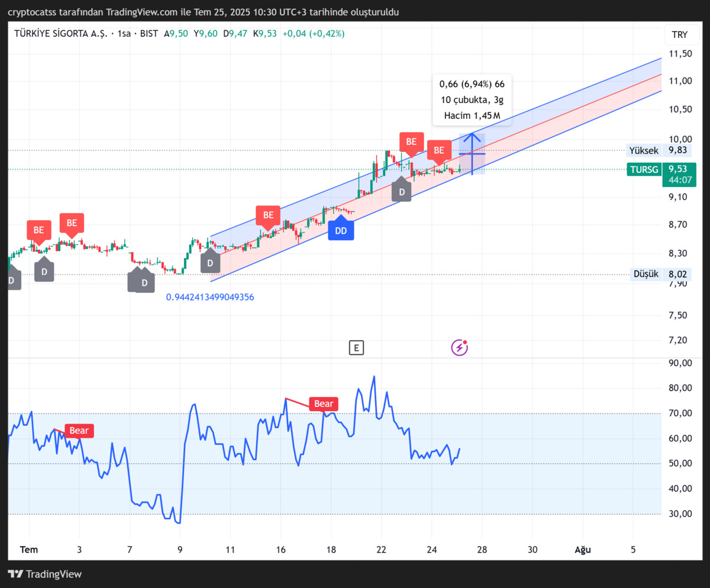
Task: Click the 11,50 price axis label
Action: tap(680, 54)
